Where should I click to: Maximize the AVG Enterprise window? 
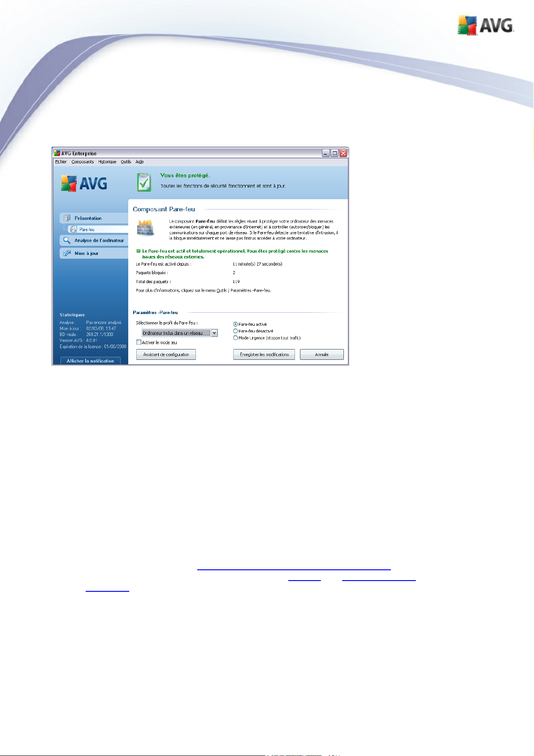(x=334, y=153)
